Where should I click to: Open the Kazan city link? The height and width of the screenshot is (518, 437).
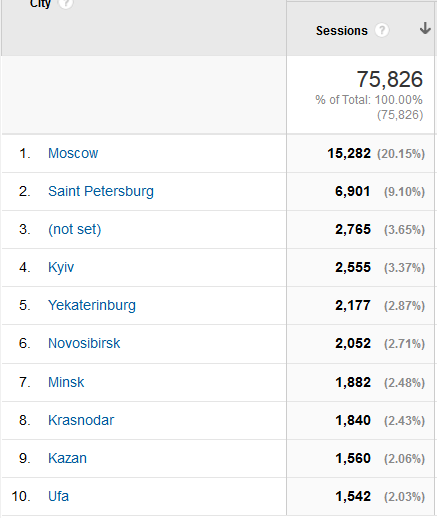point(67,458)
